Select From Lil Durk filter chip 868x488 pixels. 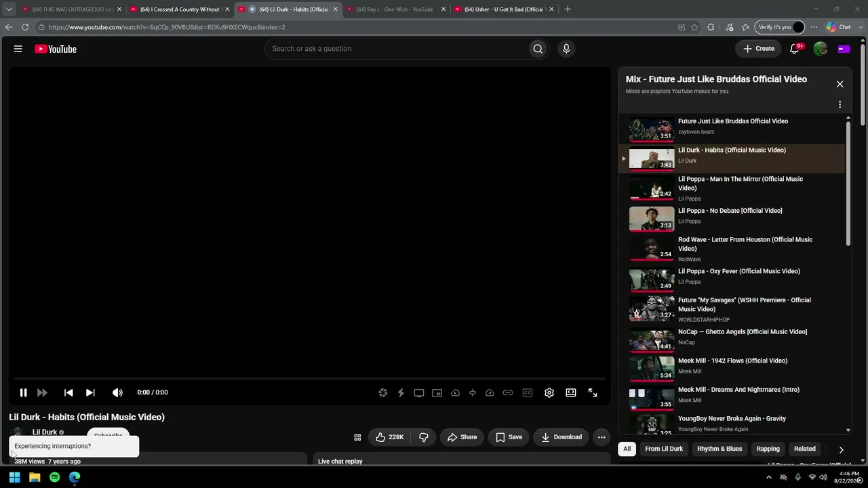pos(664,449)
